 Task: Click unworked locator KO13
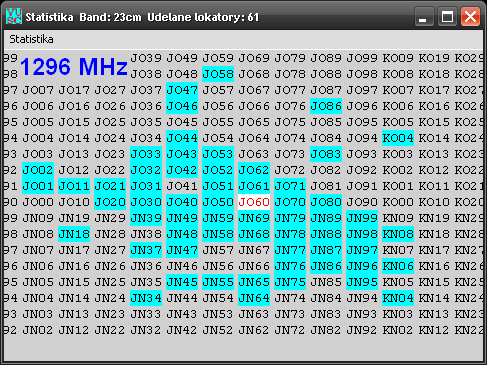coord(434,154)
